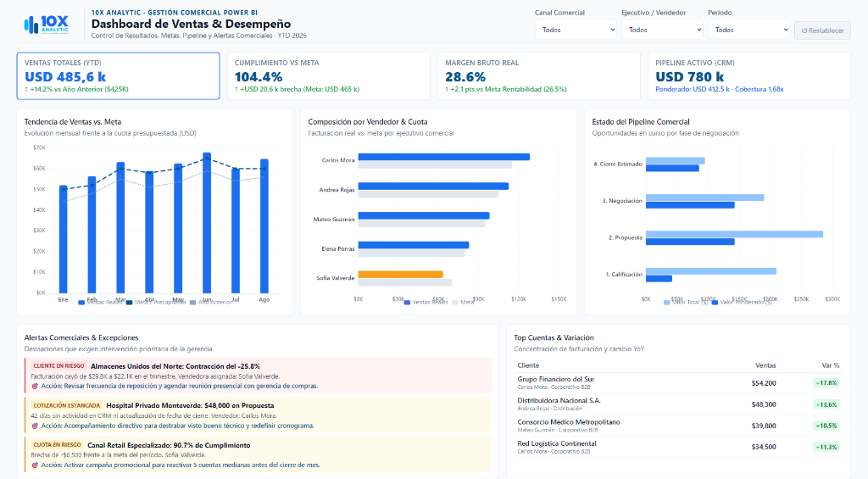Click Mateo Guzmán's blue sales bar

click(424, 215)
